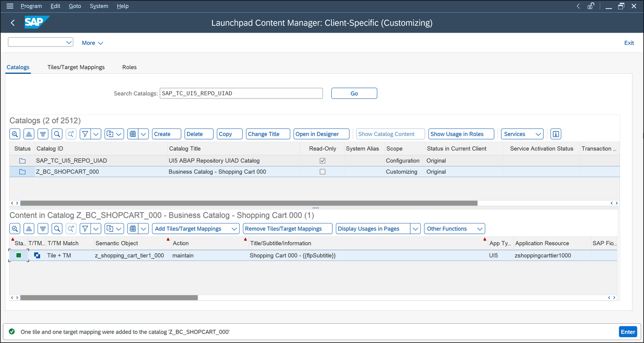The width and height of the screenshot is (644, 343).
Task: Open export options dropdown in Catalogs toolbar
Action: [x=119, y=134]
